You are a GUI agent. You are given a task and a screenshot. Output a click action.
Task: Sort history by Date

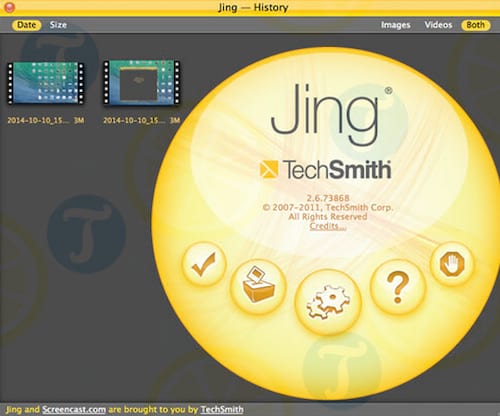pos(27,25)
